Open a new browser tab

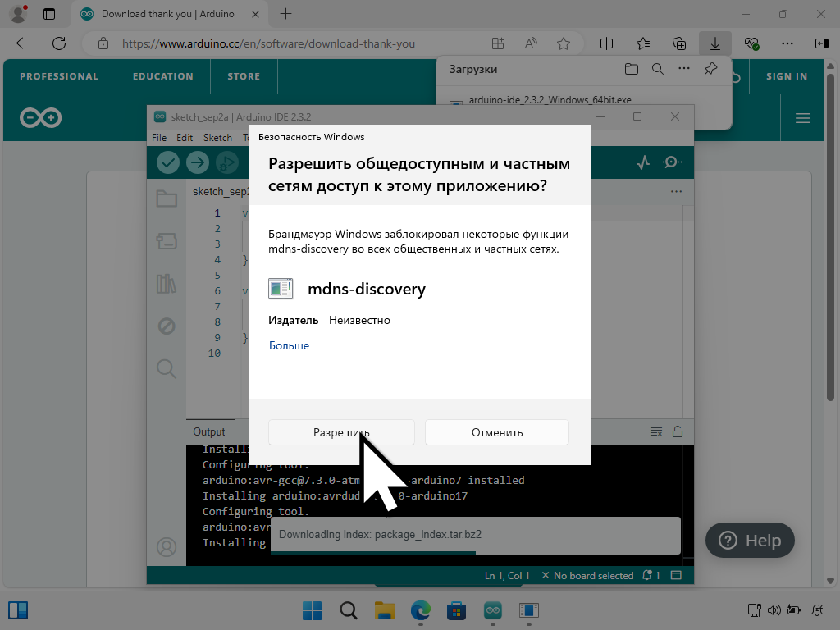click(286, 14)
